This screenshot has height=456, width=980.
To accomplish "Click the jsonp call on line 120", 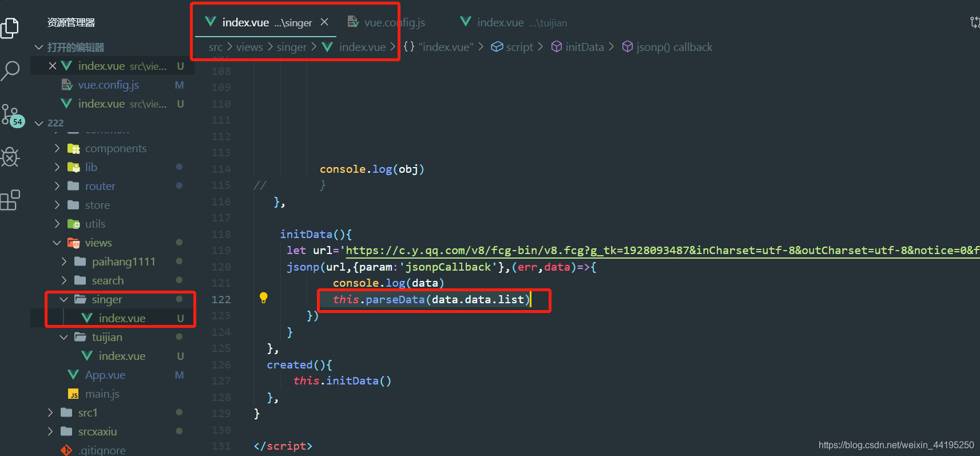I will tap(442, 267).
